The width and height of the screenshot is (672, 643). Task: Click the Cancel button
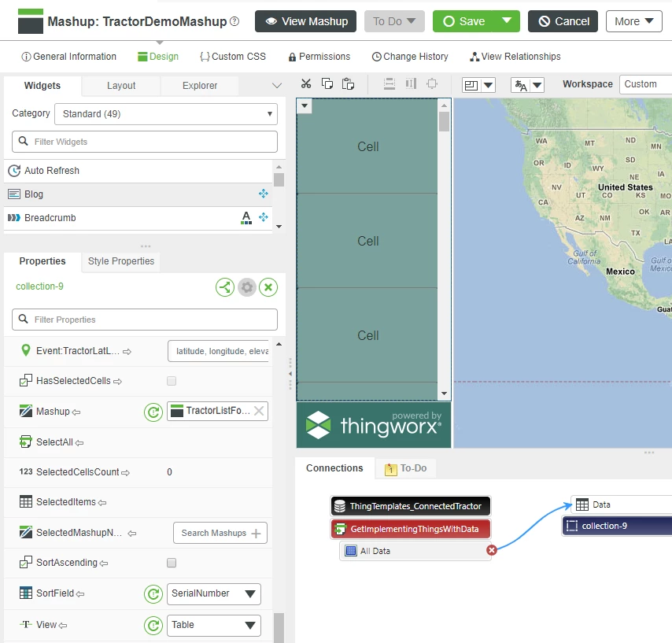[x=563, y=21]
